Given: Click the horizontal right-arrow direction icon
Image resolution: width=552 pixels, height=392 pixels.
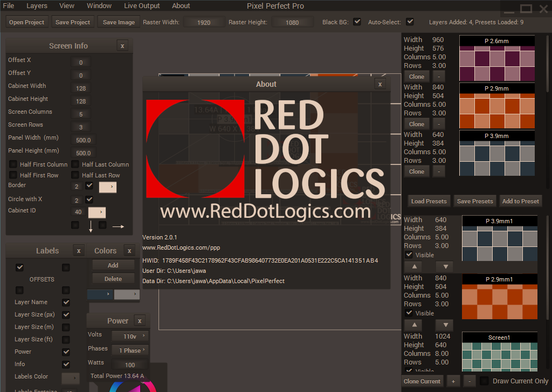Looking at the screenshot, I should click(x=118, y=226).
